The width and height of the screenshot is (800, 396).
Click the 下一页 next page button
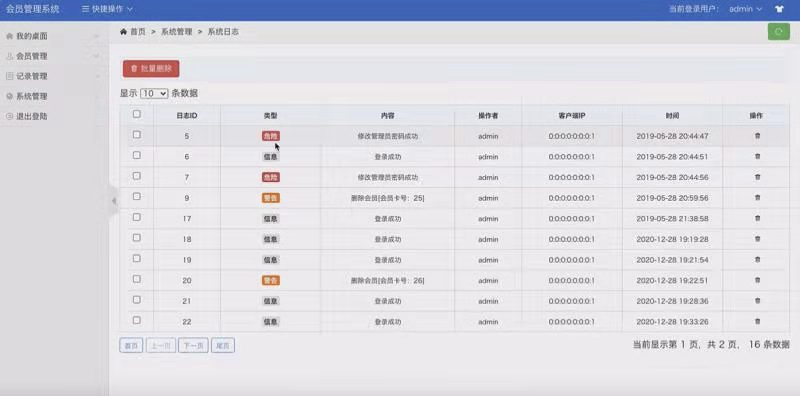coord(193,346)
